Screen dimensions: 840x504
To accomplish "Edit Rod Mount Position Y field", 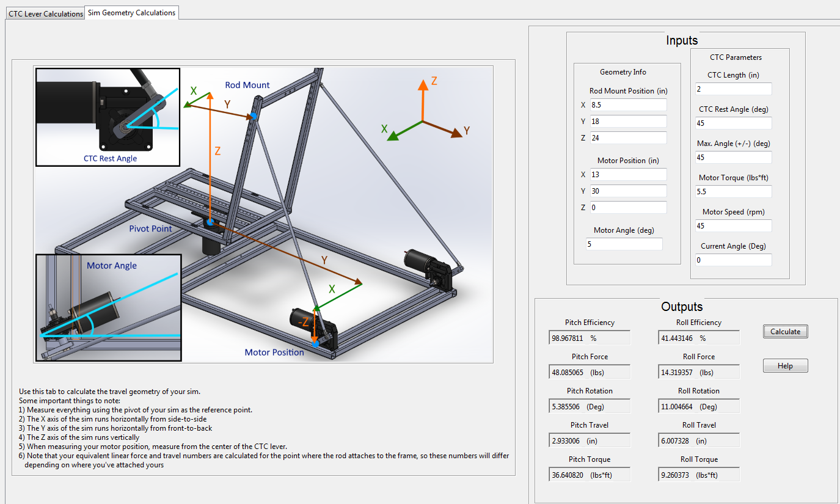I will pos(628,121).
